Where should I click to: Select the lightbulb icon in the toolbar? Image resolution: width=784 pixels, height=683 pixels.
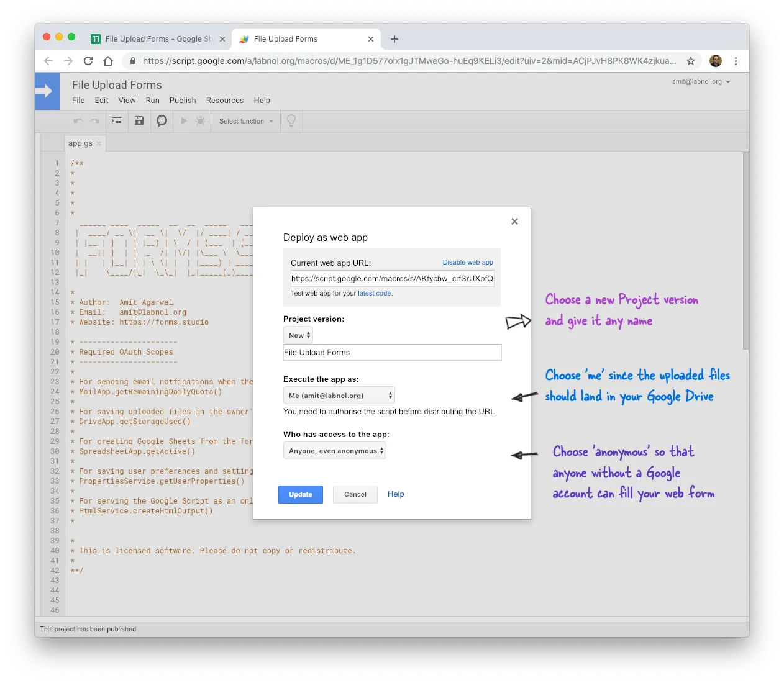(x=291, y=120)
